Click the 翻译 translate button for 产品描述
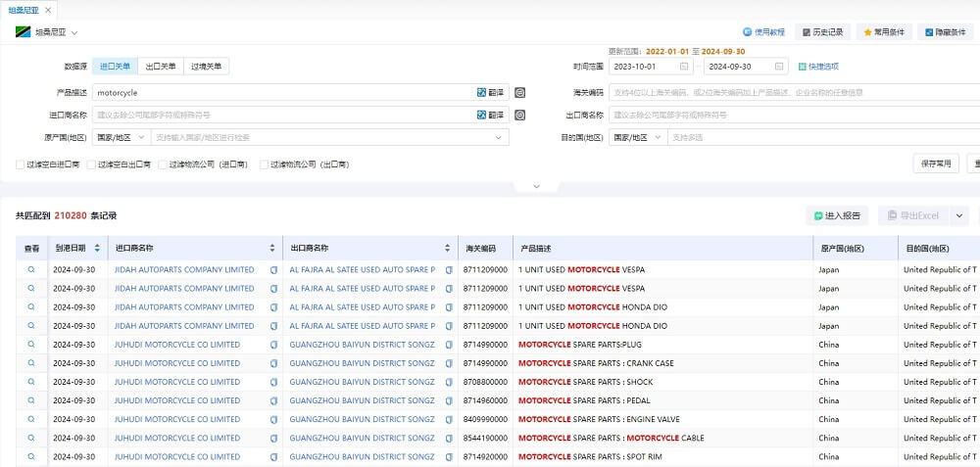This screenshot has width=980, height=467. click(491, 92)
